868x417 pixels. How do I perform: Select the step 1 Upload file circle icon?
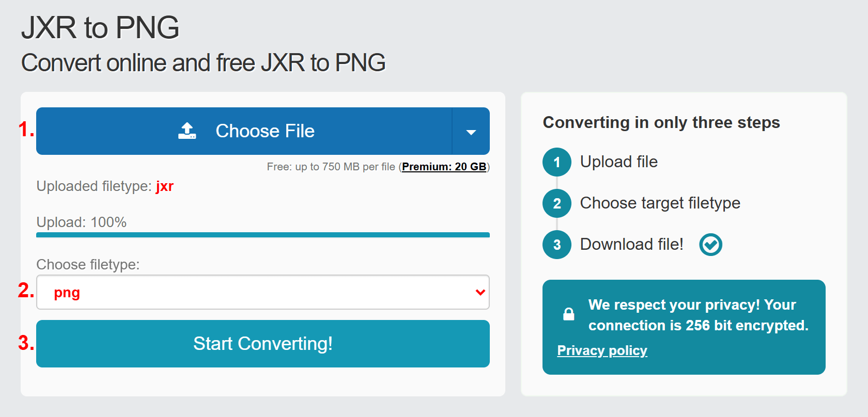click(x=556, y=162)
